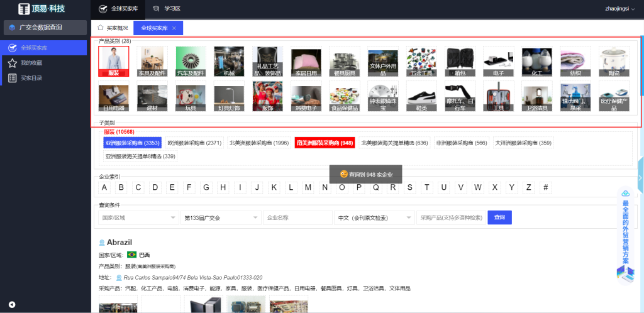Click the blue 查询 search button
Image resolution: width=644 pixels, height=313 pixels.
coord(499,217)
